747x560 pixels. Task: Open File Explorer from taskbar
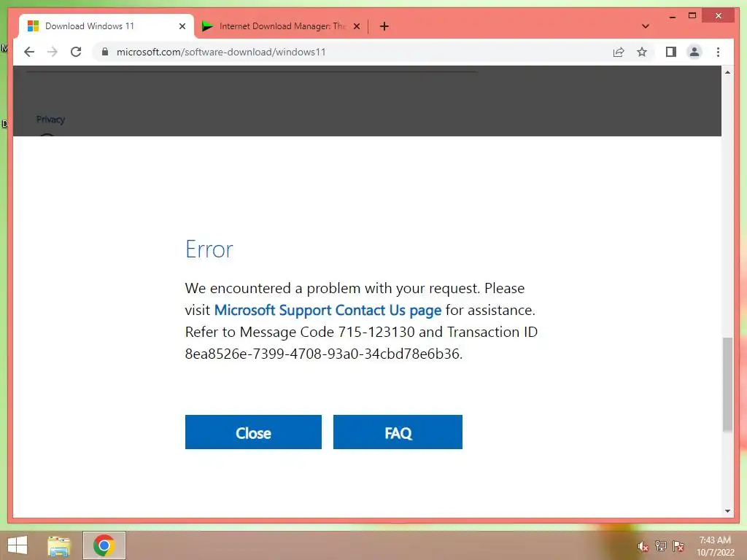(59, 545)
